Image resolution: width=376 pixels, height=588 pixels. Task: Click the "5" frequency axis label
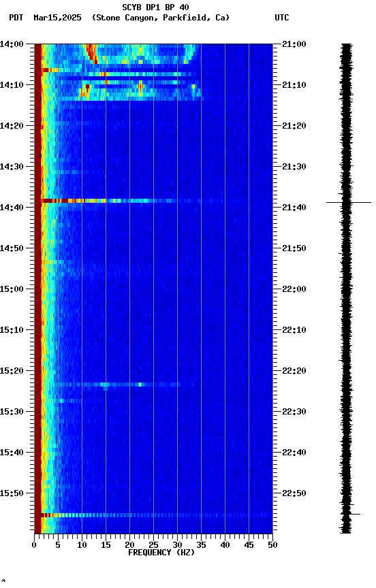58,545
